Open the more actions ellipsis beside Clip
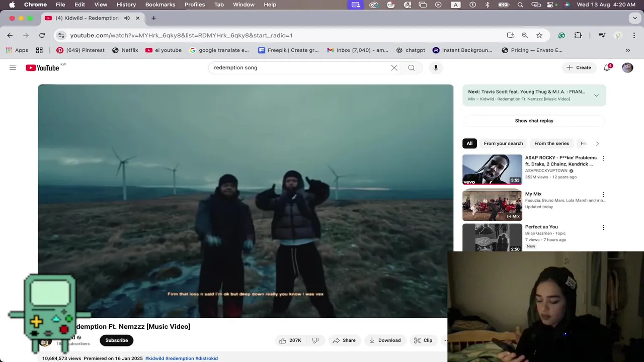The height and width of the screenshot is (362, 644). point(445,340)
